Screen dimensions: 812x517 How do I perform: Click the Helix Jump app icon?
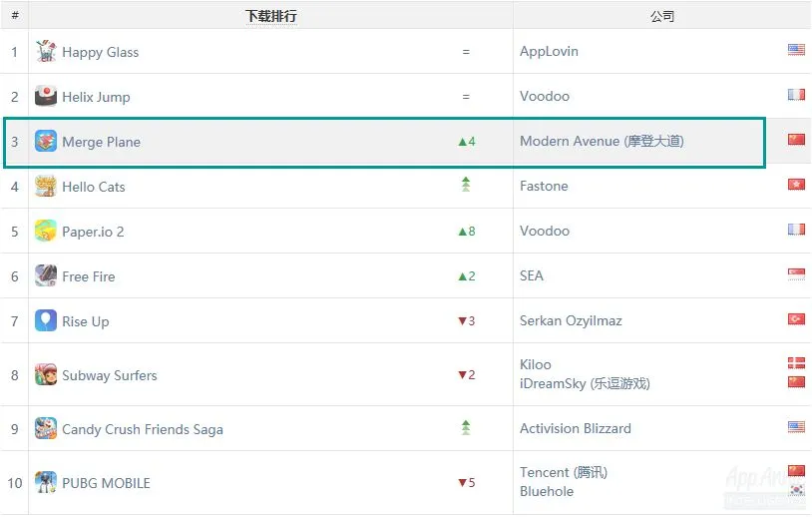46,97
